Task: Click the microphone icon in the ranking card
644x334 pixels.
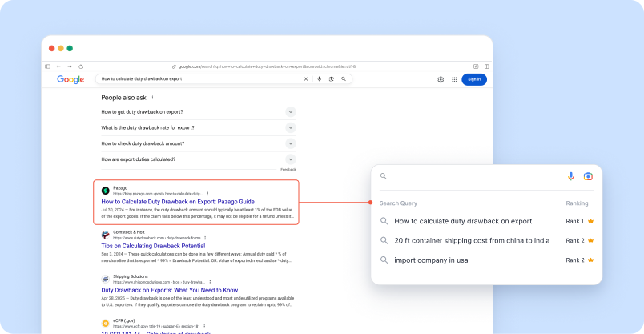Action: 571,176
